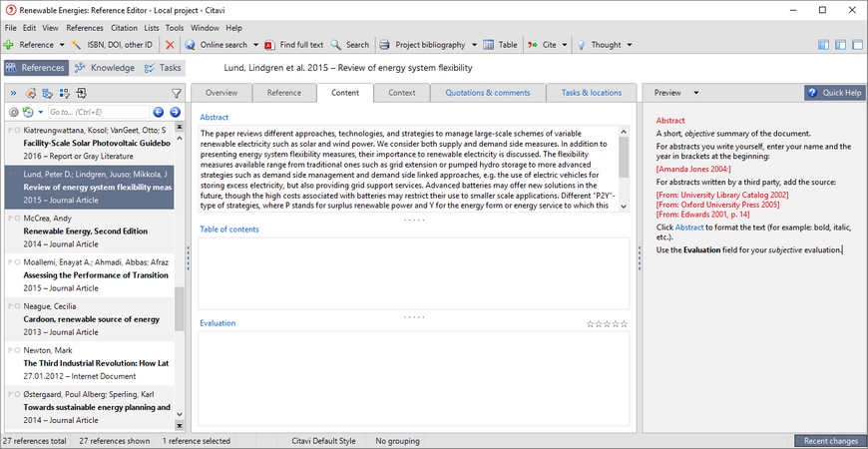Expand the Project bibliography dropdown

coord(476,45)
